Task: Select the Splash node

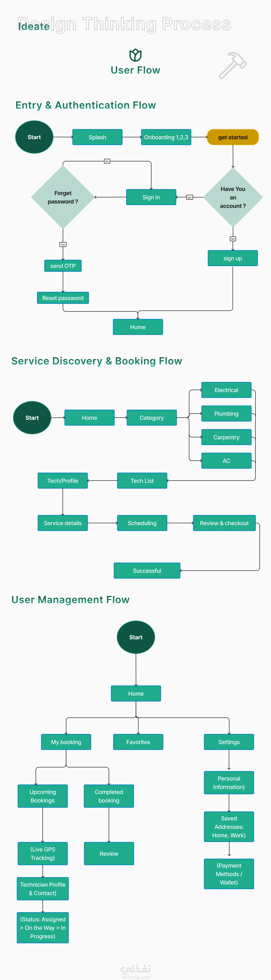Action: pyautogui.click(x=97, y=137)
